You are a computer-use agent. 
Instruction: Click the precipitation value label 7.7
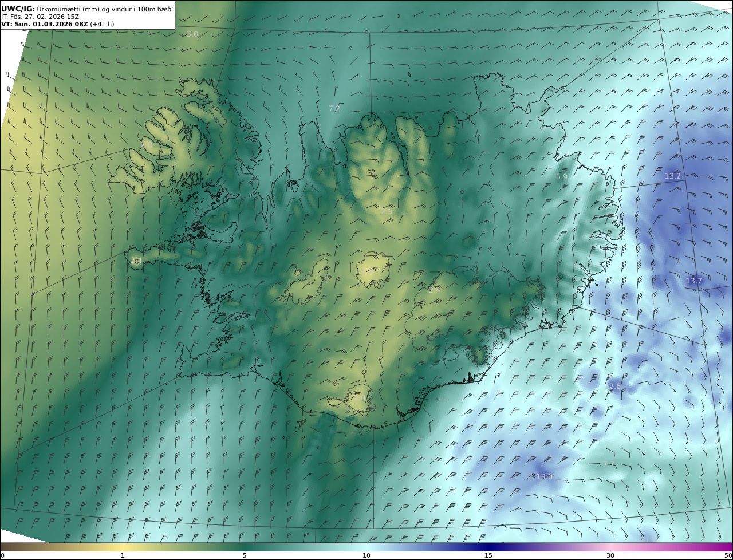609,464
